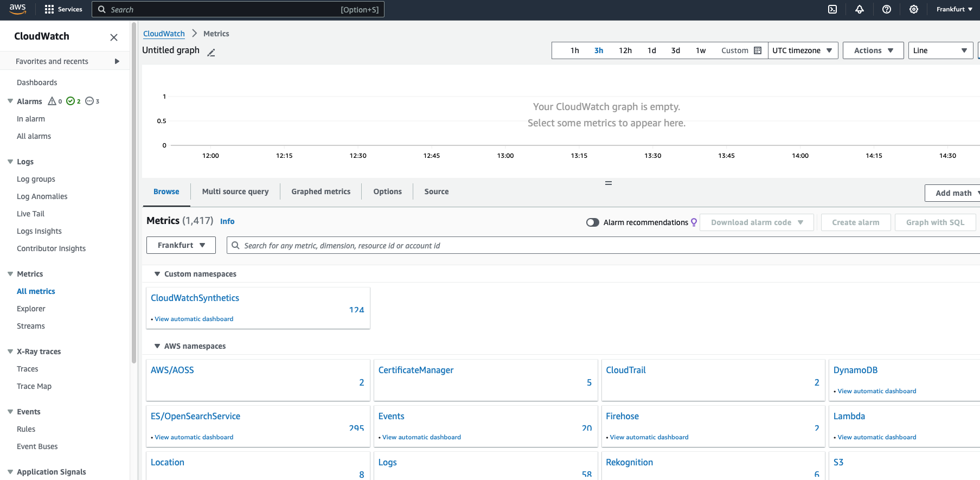Click the alarm recommendations lightbulb icon
This screenshot has width=980, height=480.
tap(694, 222)
